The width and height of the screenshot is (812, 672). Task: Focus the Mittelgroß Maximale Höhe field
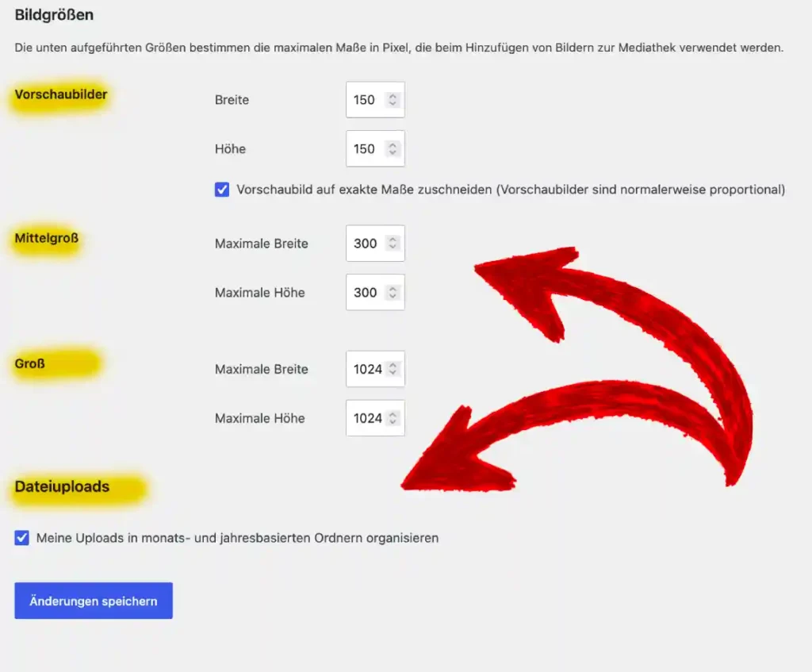click(375, 292)
